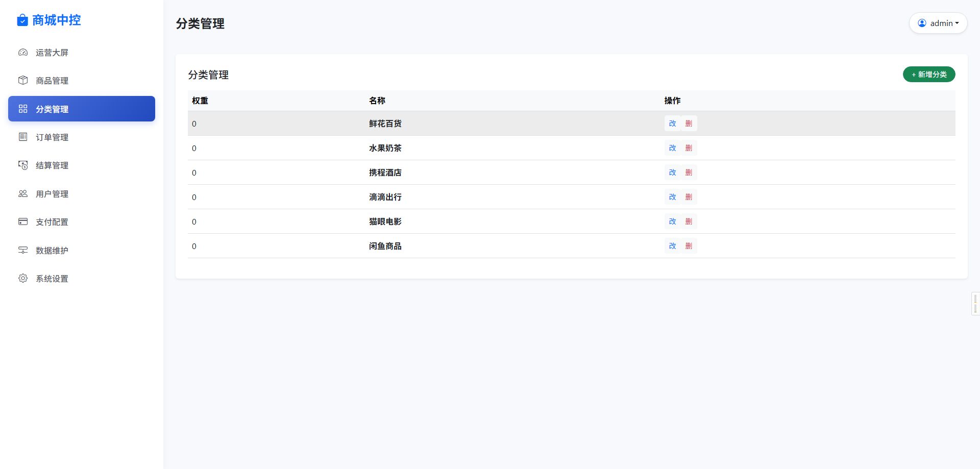
Task: Click the 系统设置 gear icon
Action: point(23,278)
